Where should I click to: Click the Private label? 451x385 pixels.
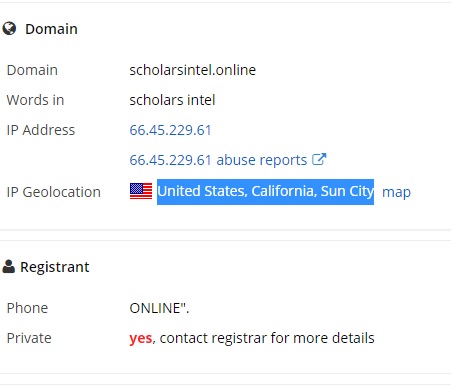[x=29, y=338]
